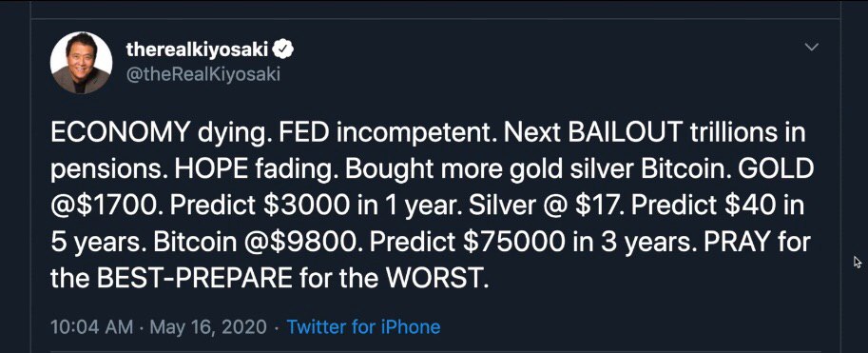Image resolution: width=868 pixels, height=353 pixels.
Task: Click the BEST-PREPARE phrase in the tweet
Action: 194,280
